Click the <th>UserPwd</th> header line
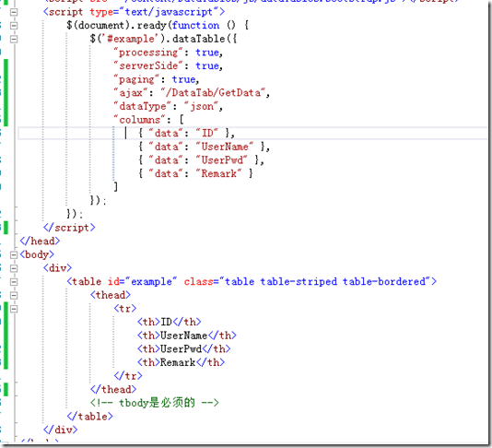Viewport: 492px width, 448px height. click(184, 349)
